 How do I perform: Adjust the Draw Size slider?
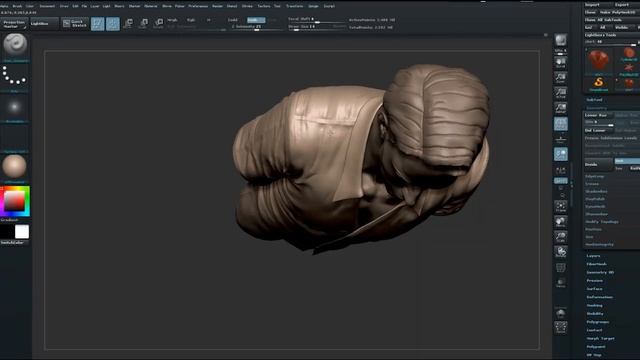pyautogui.click(x=316, y=27)
